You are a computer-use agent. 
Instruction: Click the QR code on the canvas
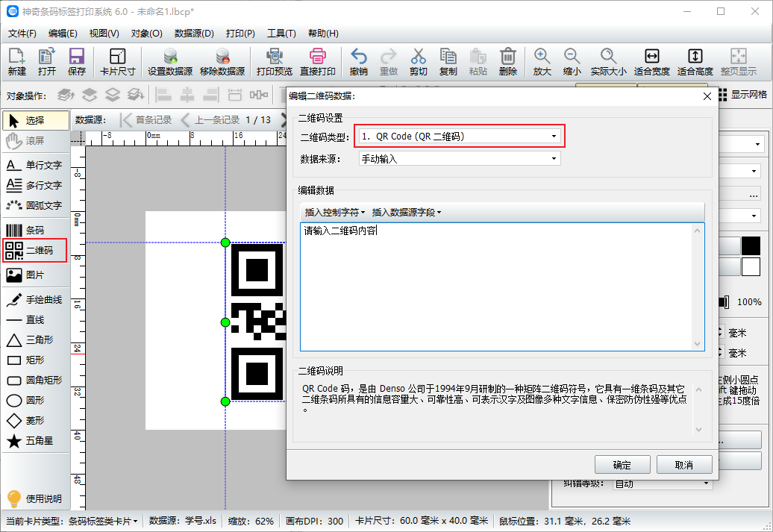point(257,322)
